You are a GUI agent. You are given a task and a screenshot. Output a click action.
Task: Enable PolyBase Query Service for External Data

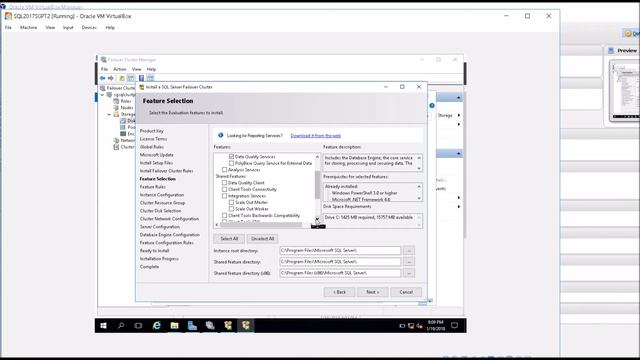point(231,163)
